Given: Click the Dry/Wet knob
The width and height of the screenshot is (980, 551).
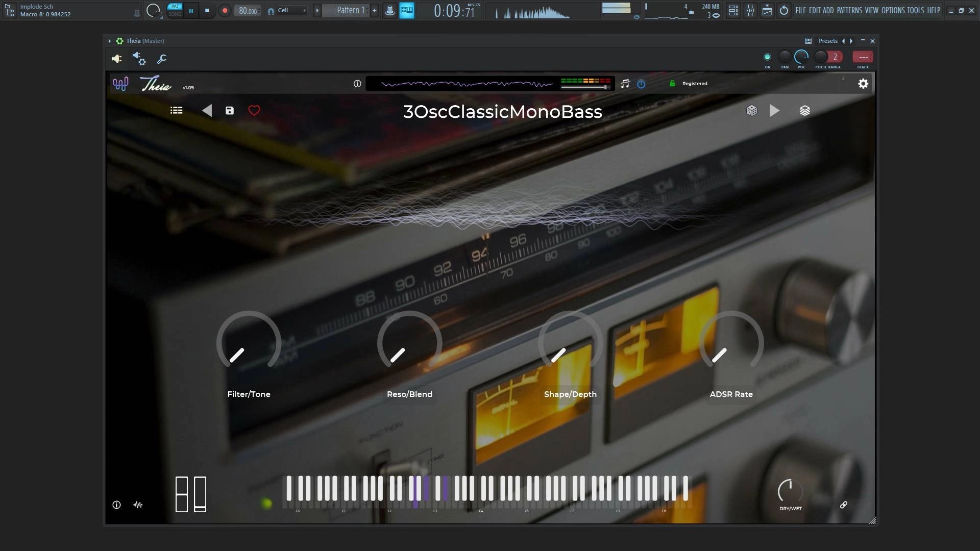Looking at the screenshot, I should pyautogui.click(x=790, y=491).
